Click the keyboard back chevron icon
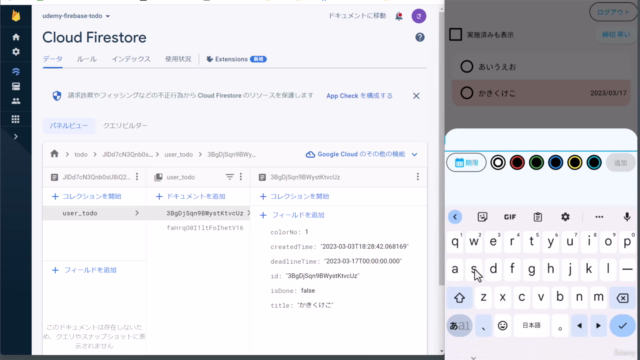The height and width of the screenshot is (360, 640). [x=455, y=217]
